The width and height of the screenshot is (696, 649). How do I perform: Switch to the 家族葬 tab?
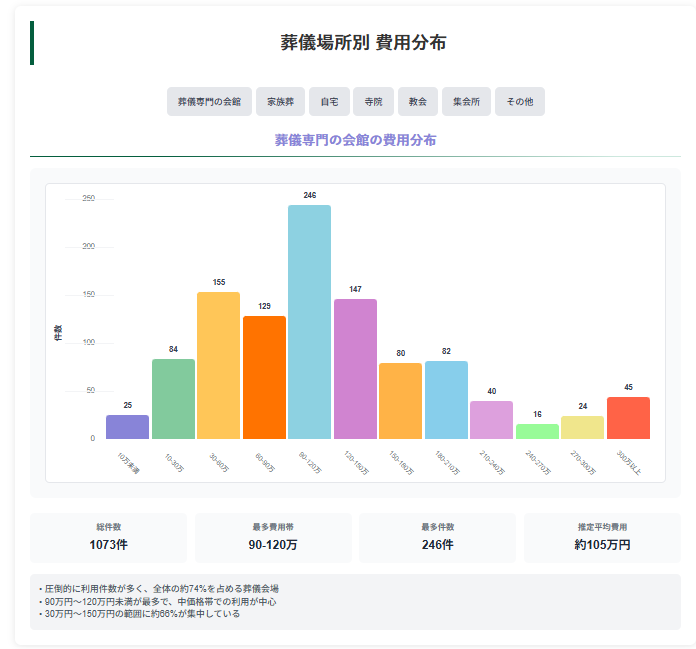click(x=280, y=102)
